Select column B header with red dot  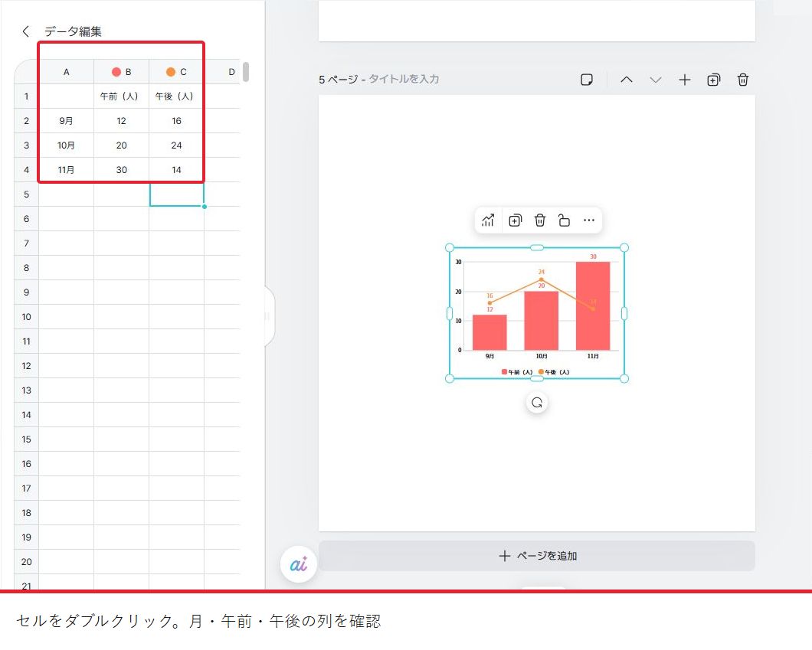pos(121,72)
